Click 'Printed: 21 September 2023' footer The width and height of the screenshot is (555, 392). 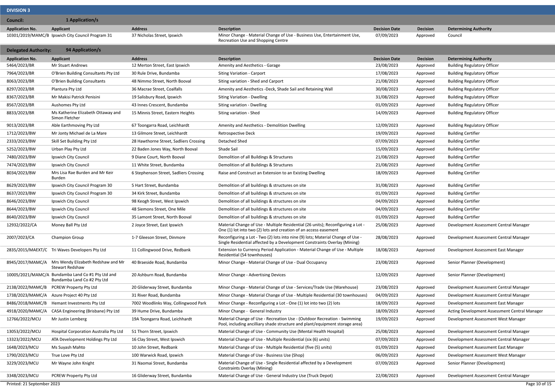(33, 384)
